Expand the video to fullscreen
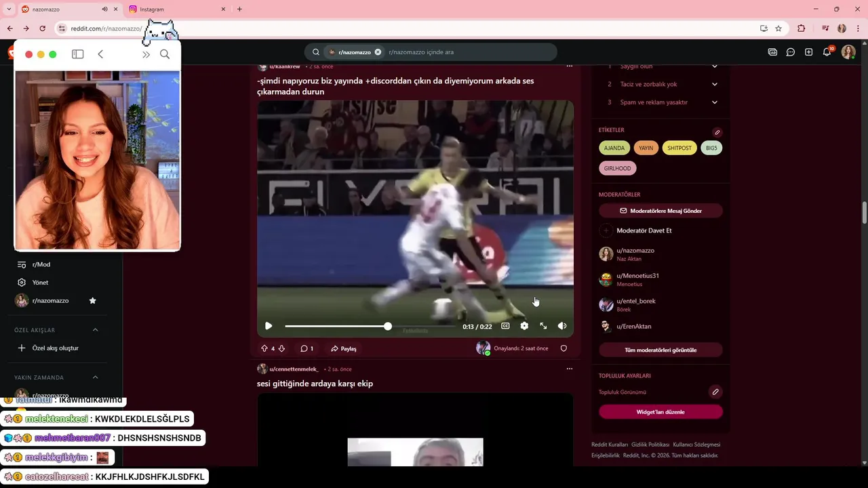868x488 pixels. (x=543, y=326)
